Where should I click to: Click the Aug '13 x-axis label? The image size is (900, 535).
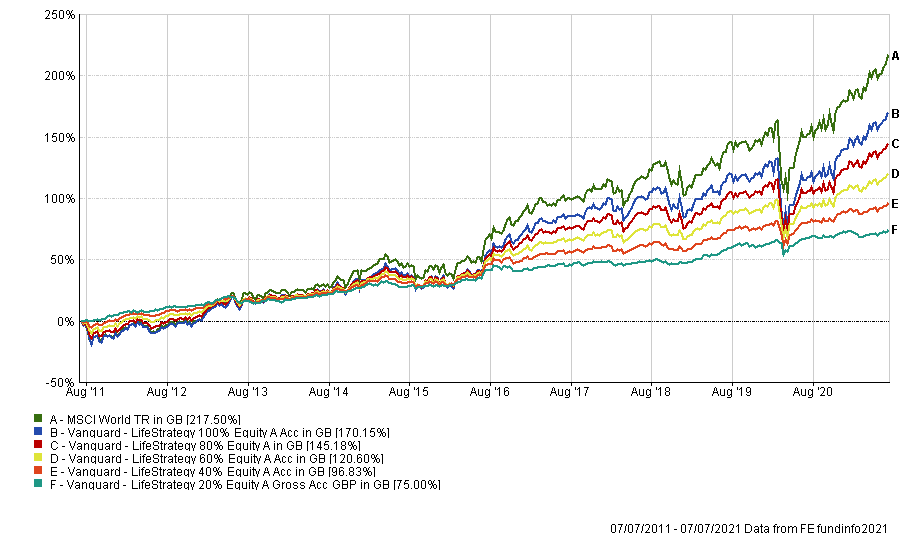[247, 392]
